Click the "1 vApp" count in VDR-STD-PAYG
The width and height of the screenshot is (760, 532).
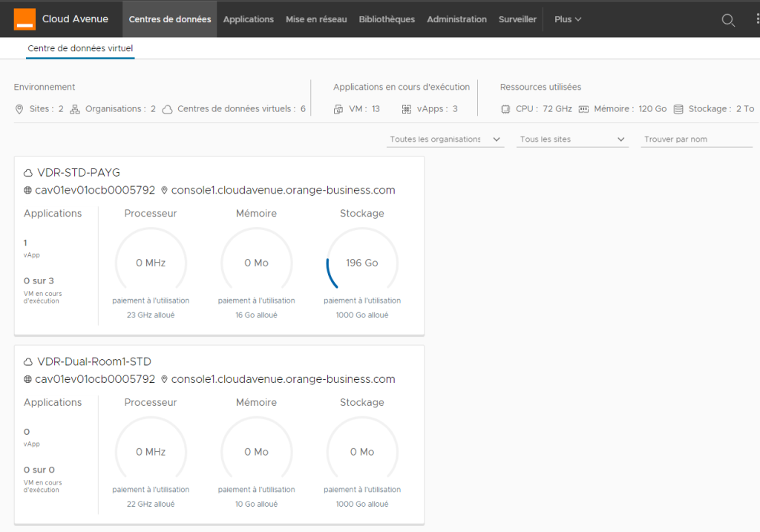[31, 248]
